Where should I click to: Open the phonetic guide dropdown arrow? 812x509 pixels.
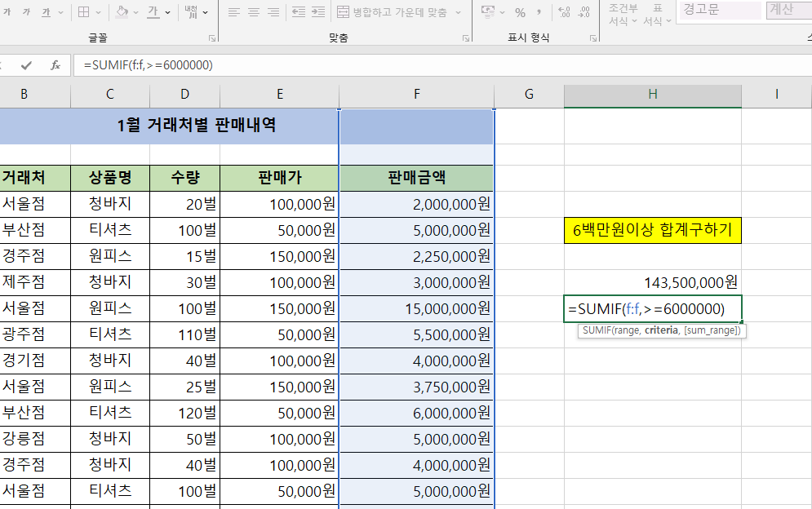point(206,12)
